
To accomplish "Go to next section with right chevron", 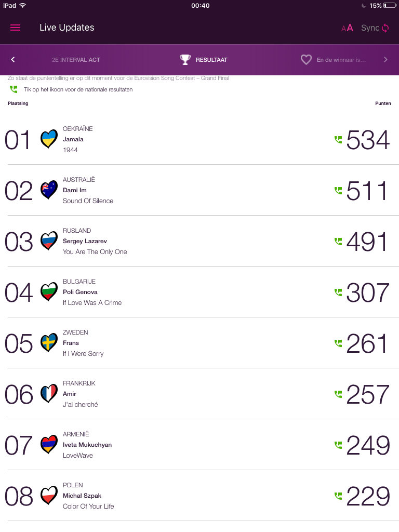I will (385, 60).
